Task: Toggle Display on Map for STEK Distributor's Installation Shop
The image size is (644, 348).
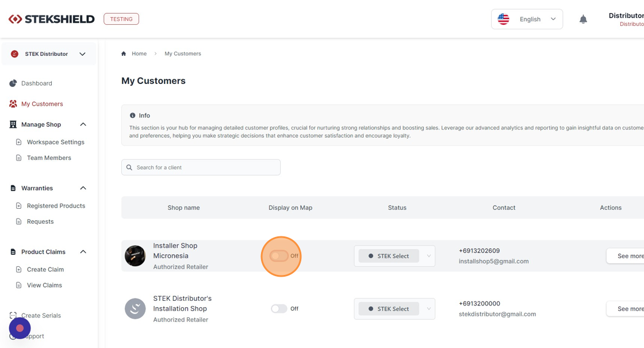Action: pyautogui.click(x=279, y=308)
